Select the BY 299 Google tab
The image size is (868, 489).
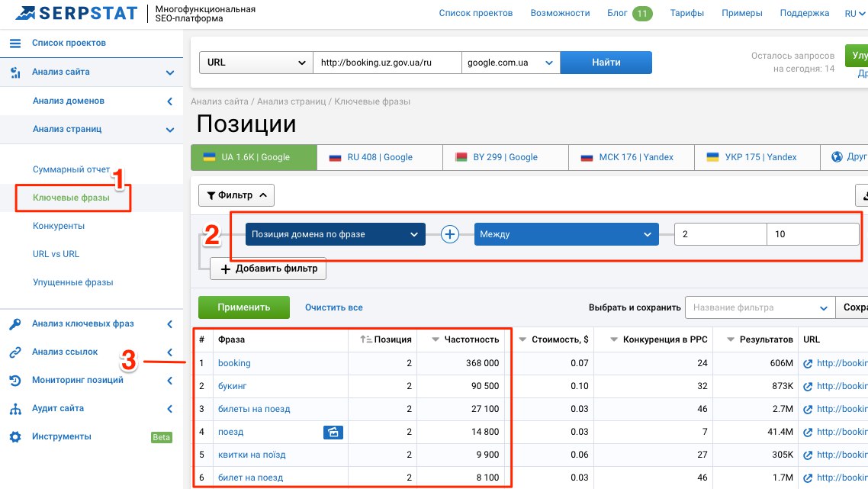pos(506,157)
